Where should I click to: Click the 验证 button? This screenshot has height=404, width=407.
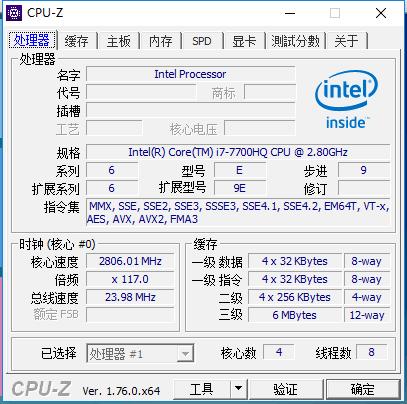click(x=286, y=388)
